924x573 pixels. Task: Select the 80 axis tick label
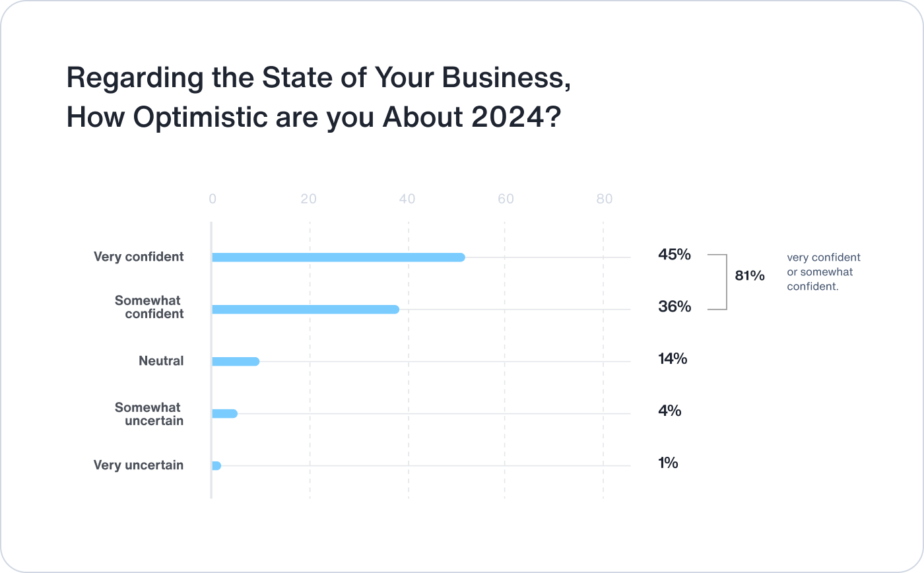click(604, 199)
